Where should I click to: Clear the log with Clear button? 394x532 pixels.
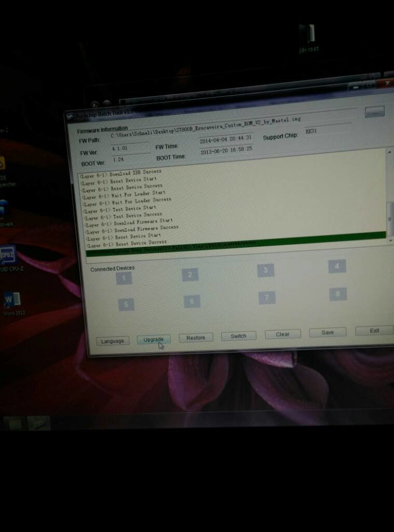click(x=282, y=334)
